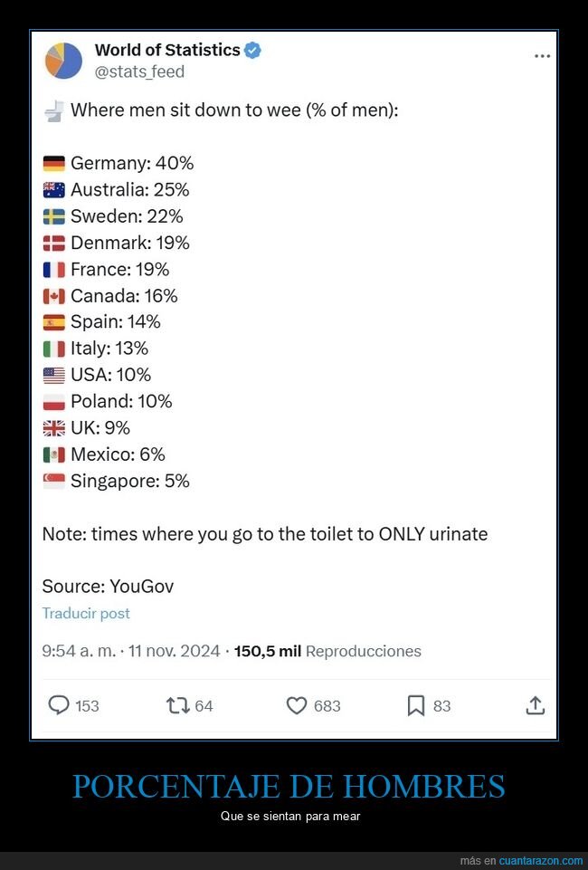Click the blue verified badge
Image resolution: width=588 pixels, height=870 pixels.
253,51
